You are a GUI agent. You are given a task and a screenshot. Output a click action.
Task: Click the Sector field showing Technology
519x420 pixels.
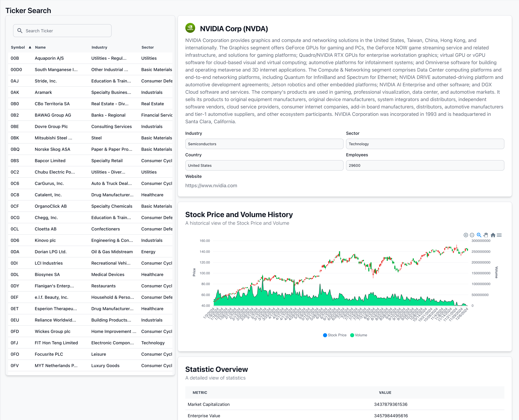click(x=425, y=144)
